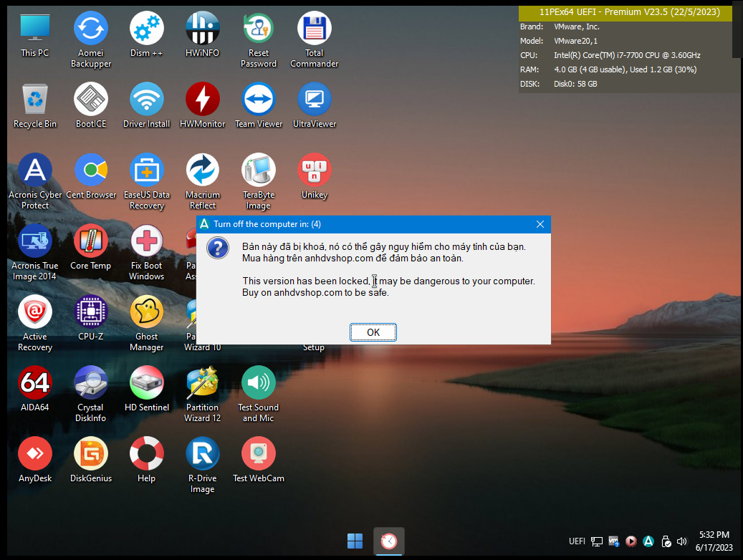
Task: Click the blue question mark dialog icon
Action: coord(218,248)
